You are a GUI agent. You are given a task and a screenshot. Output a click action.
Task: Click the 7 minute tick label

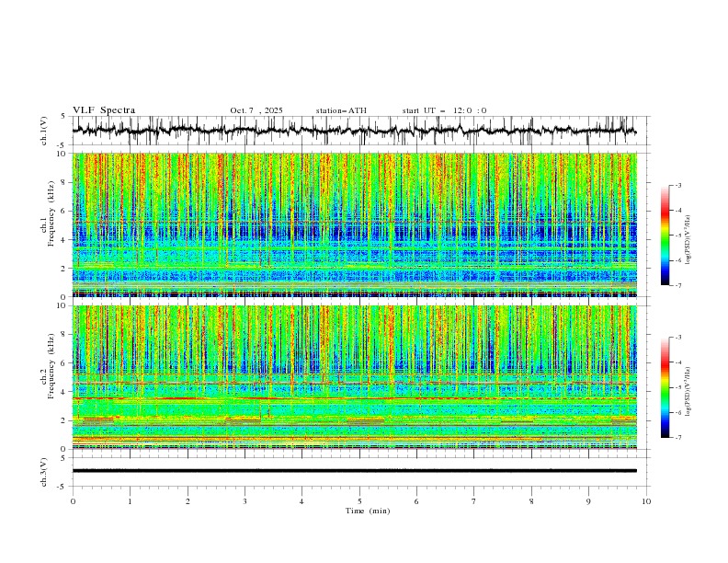[474, 501]
